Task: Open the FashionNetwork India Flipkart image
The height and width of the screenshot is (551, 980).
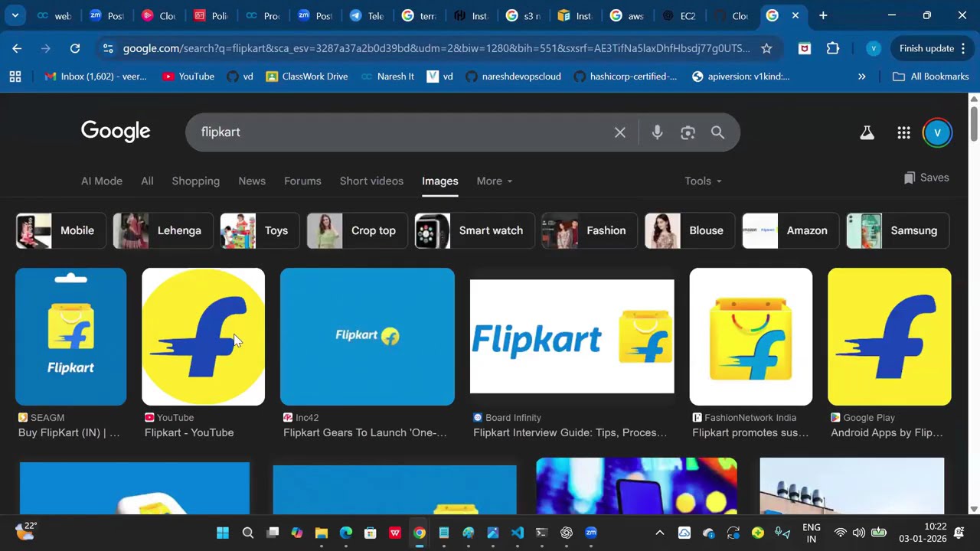Action: (x=751, y=337)
